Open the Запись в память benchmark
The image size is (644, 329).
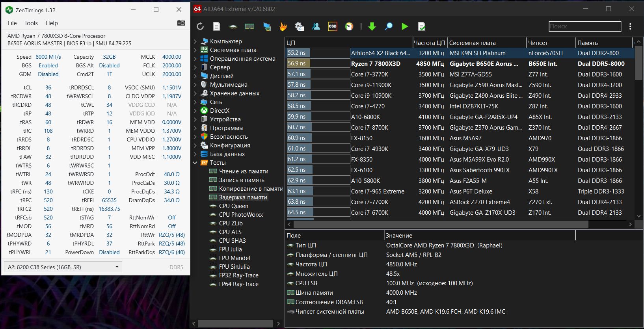click(242, 180)
